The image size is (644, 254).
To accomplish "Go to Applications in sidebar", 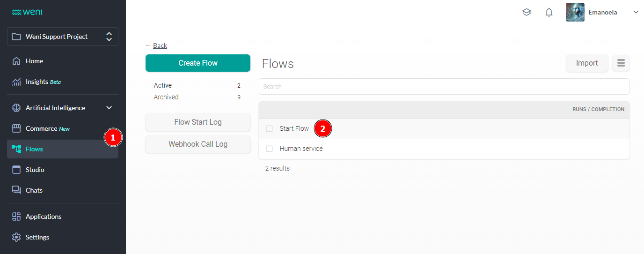I will coord(44,217).
